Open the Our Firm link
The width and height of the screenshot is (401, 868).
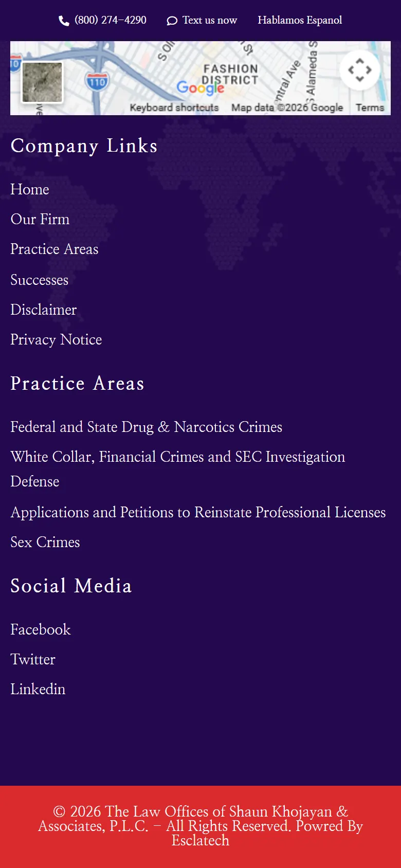(x=40, y=219)
